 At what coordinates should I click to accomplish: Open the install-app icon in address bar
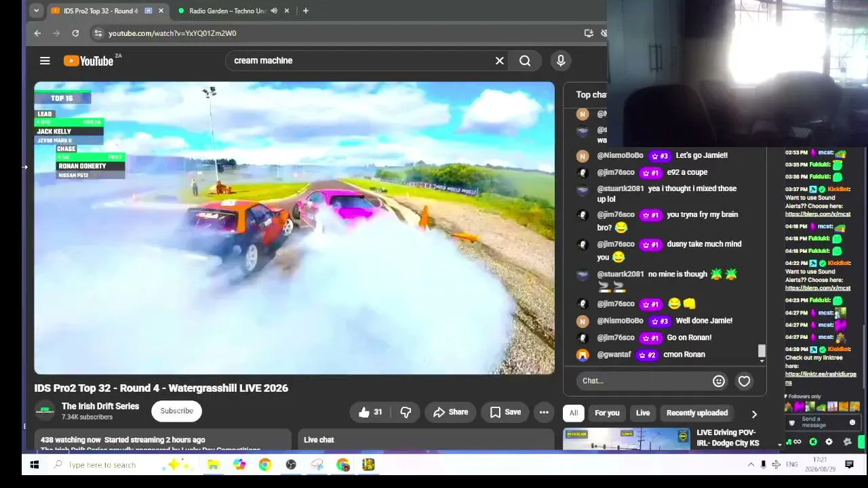(x=589, y=33)
